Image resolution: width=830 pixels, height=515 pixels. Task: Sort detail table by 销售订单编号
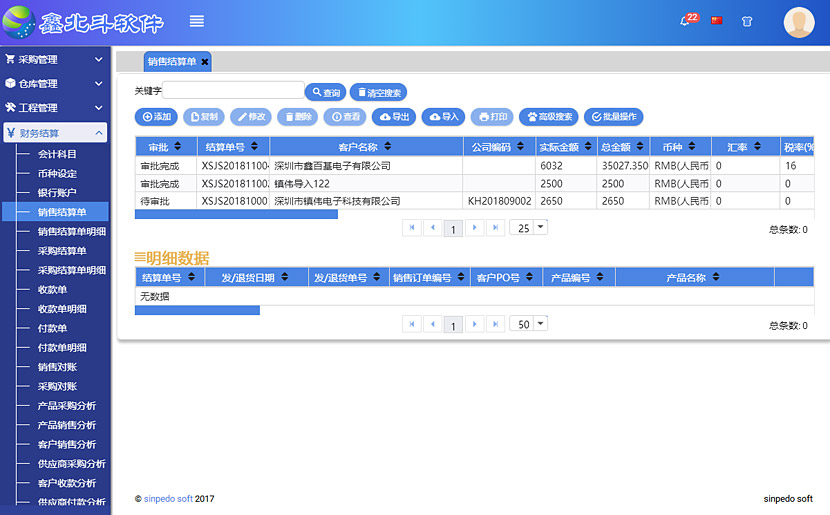pyautogui.click(x=461, y=276)
